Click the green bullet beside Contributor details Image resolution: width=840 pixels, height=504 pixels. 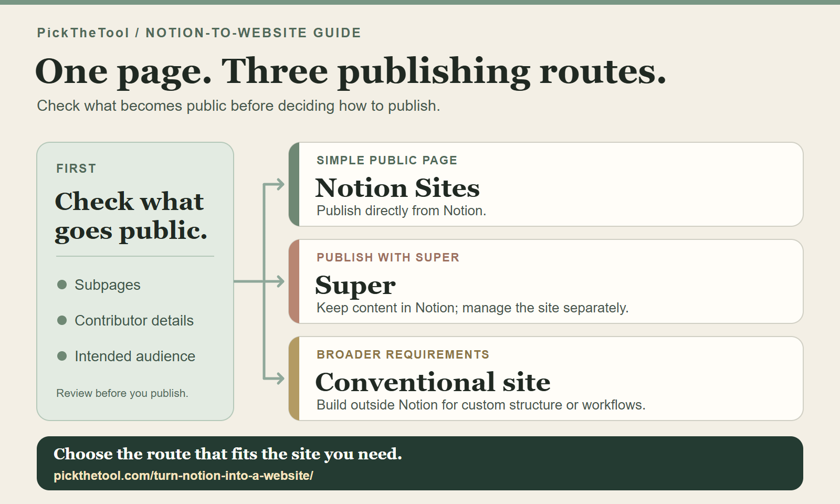pyautogui.click(x=62, y=320)
